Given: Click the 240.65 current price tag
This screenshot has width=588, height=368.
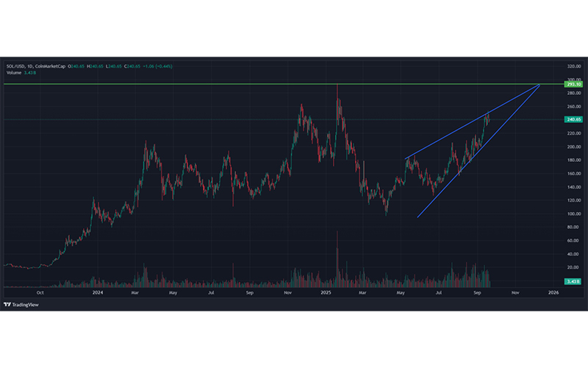Looking at the screenshot, I should 573,119.
